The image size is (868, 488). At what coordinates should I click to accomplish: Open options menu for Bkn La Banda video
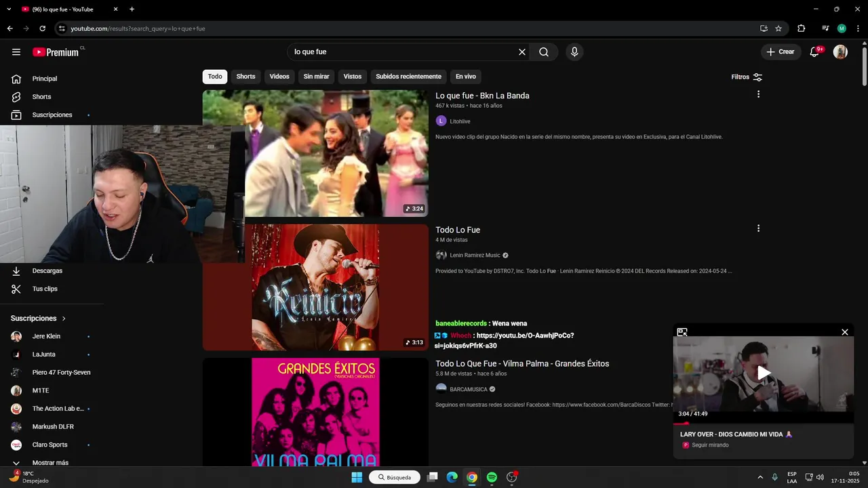758,94
